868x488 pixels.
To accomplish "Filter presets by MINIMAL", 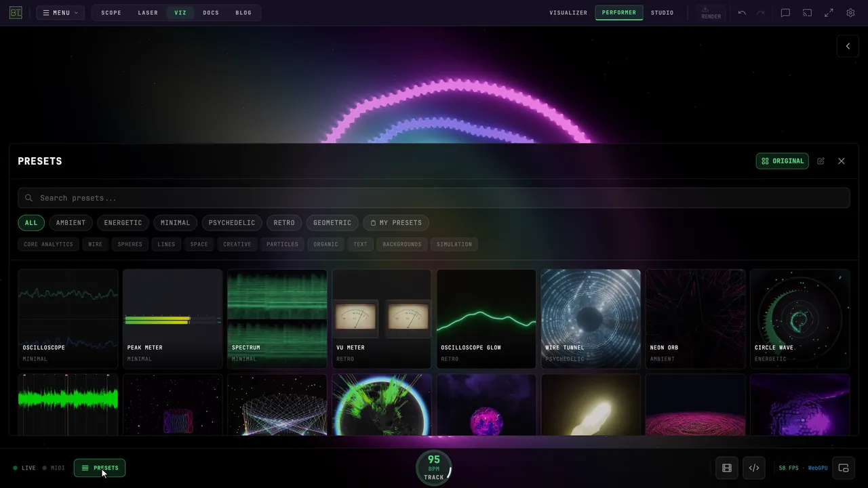I will tap(176, 223).
